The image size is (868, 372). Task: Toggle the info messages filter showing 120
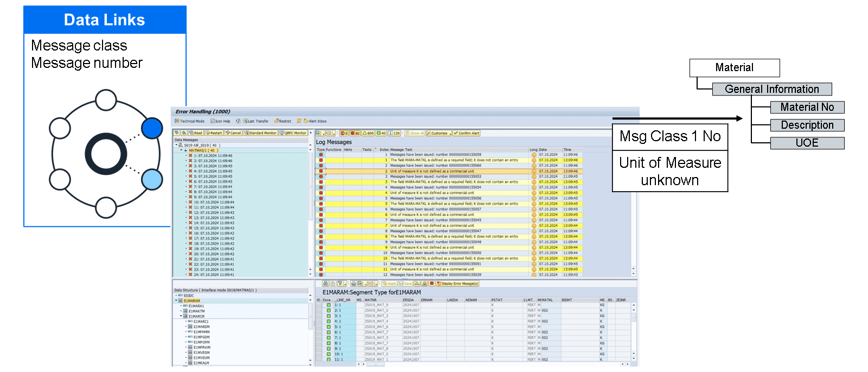394,133
